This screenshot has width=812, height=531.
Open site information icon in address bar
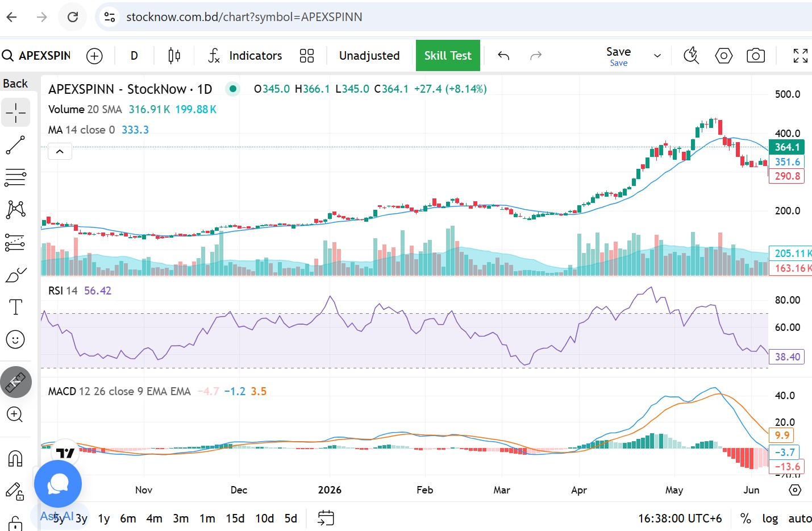tap(110, 17)
